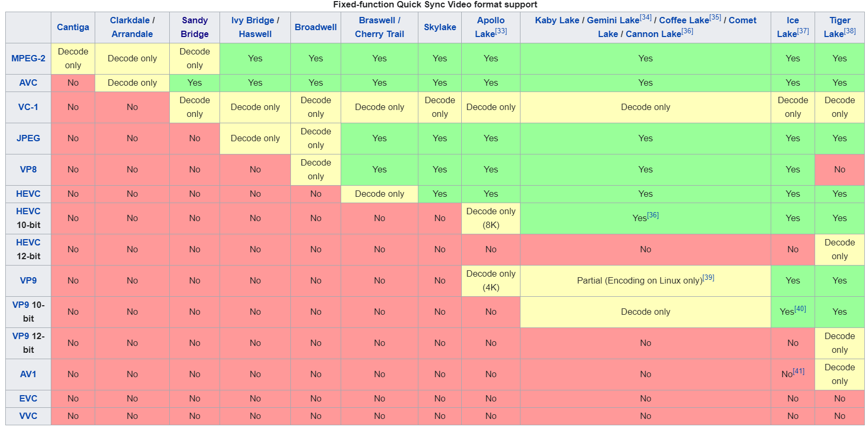The image size is (868, 429).
Task: Open the Coffee Lake link
Action: coord(684,20)
